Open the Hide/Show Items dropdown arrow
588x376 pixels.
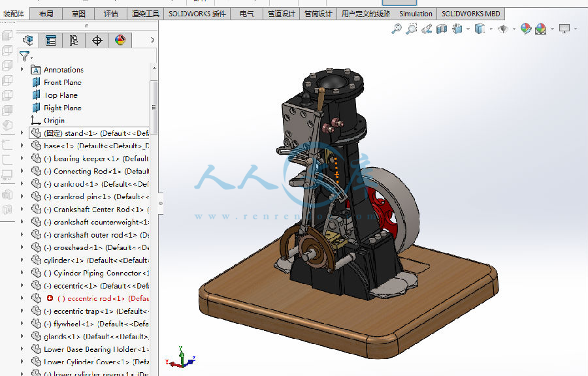point(514,29)
